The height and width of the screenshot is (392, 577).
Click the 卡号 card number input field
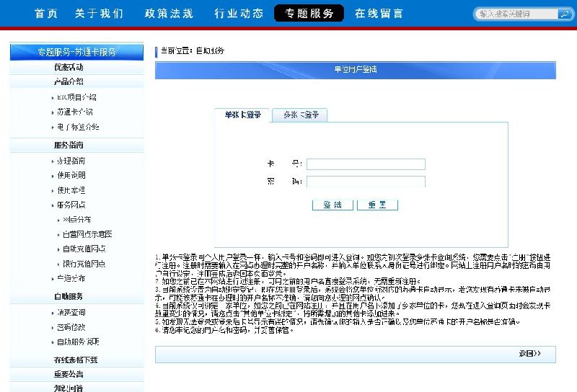point(366,164)
